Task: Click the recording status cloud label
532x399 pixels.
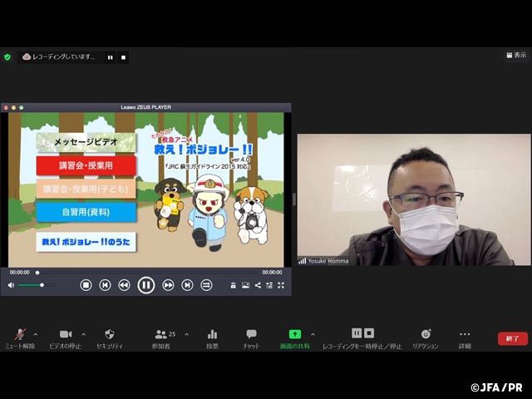Action: point(59,57)
